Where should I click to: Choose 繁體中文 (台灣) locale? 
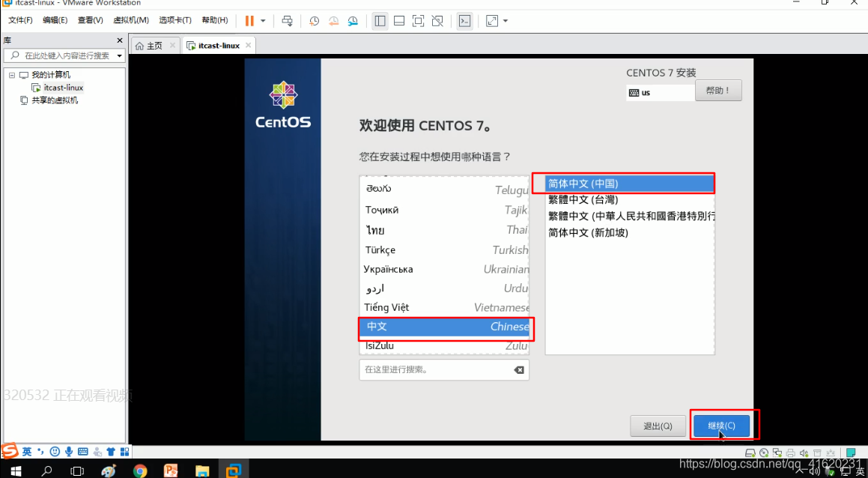[x=630, y=199]
